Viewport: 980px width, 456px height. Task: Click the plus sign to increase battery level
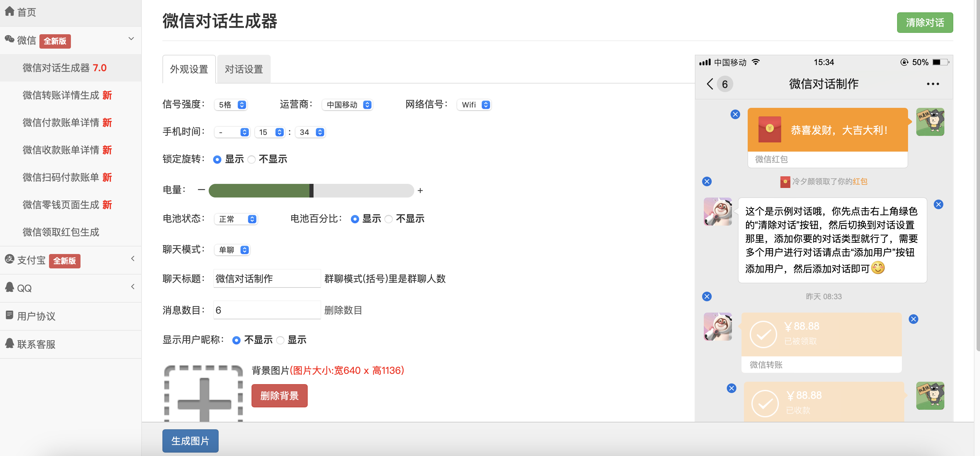(x=420, y=191)
